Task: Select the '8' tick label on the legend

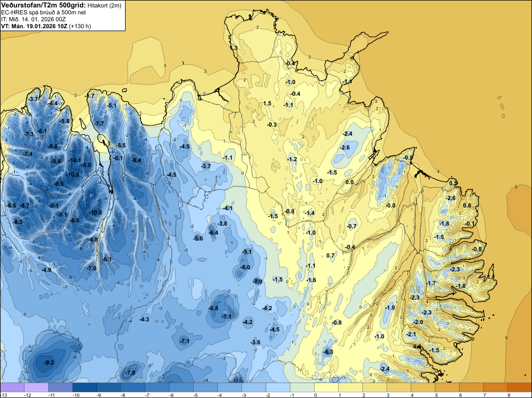Action: (x=509, y=395)
